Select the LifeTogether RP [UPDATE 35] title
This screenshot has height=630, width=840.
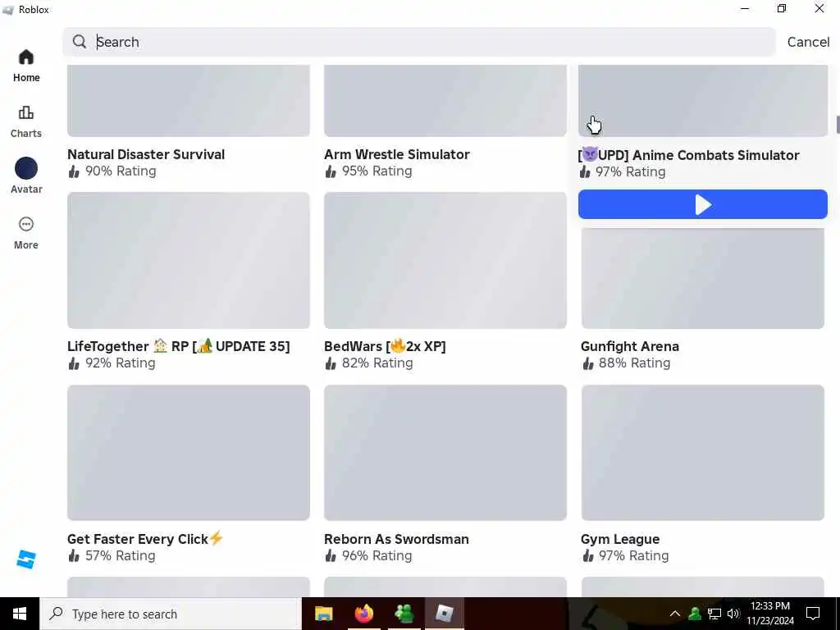[x=178, y=346]
